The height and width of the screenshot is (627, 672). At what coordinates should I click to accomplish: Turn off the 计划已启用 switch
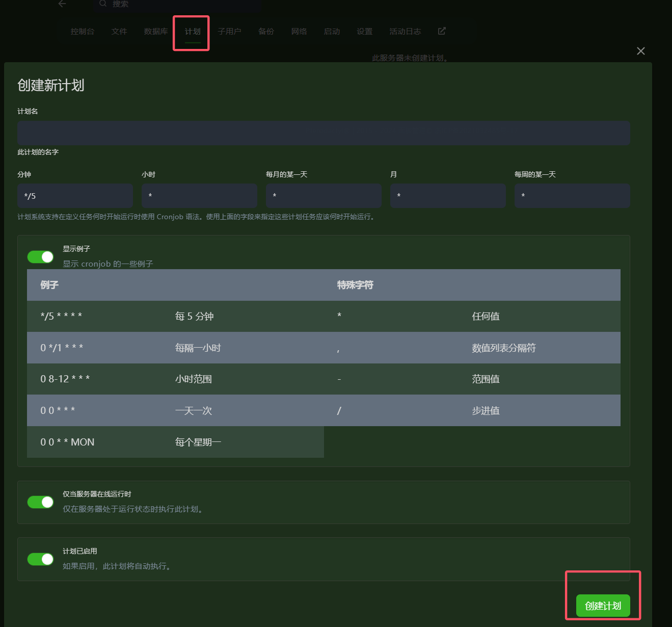41,559
